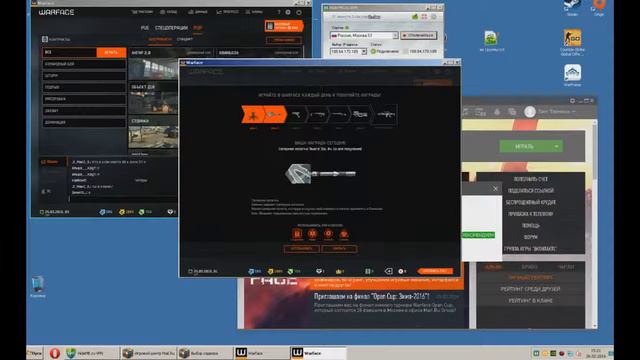Click Привязка к телефону in game center menu
640x360 pixels.
(531, 214)
